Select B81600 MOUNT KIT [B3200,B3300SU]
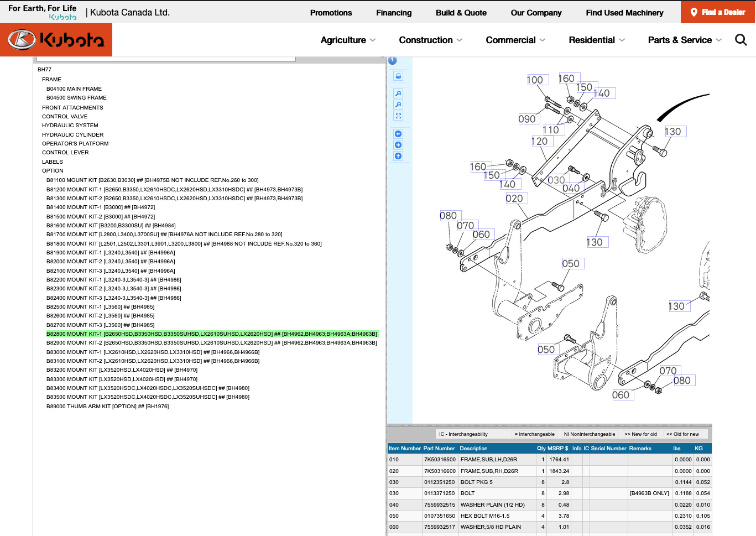Screen dimensions: 756x536 coord(111,226)
